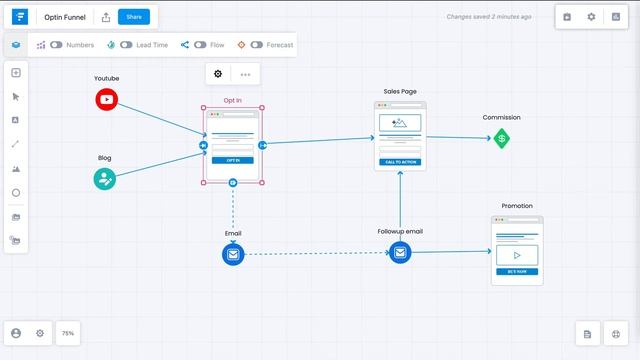Screen dimensions: 640x360
Task: Click the Youtube label text
Action: click(107, 78)
